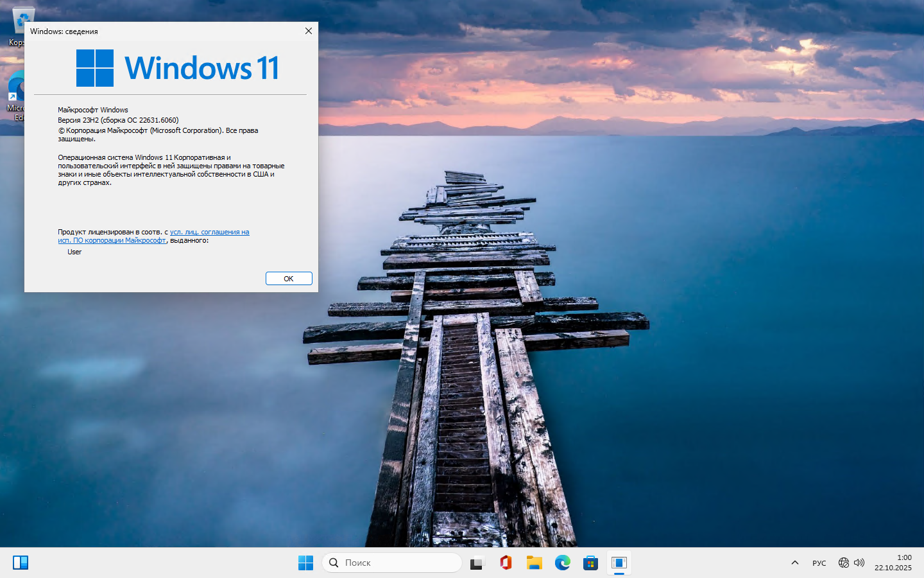Close the 'Windows: сведения' dialog
This screenshot has height=578, width=924.
308,31
